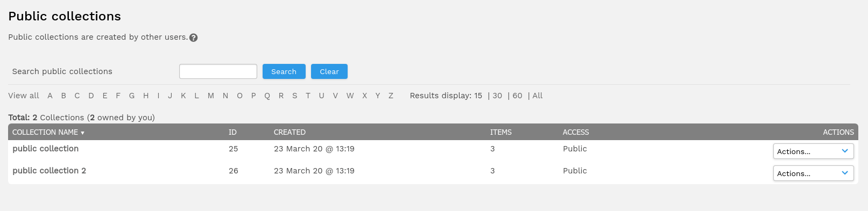Sort by the Items column header

(x=501, y=132)
